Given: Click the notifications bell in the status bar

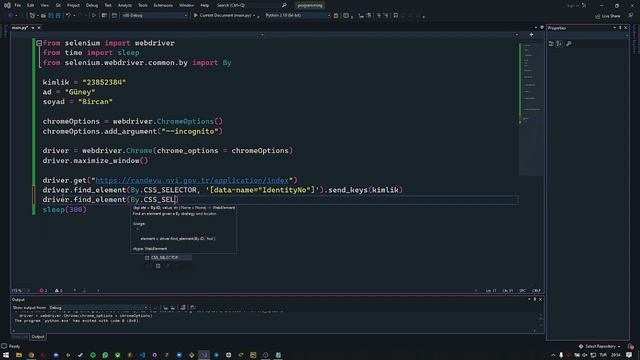Looking at the screenshot, I should [631, 347].
